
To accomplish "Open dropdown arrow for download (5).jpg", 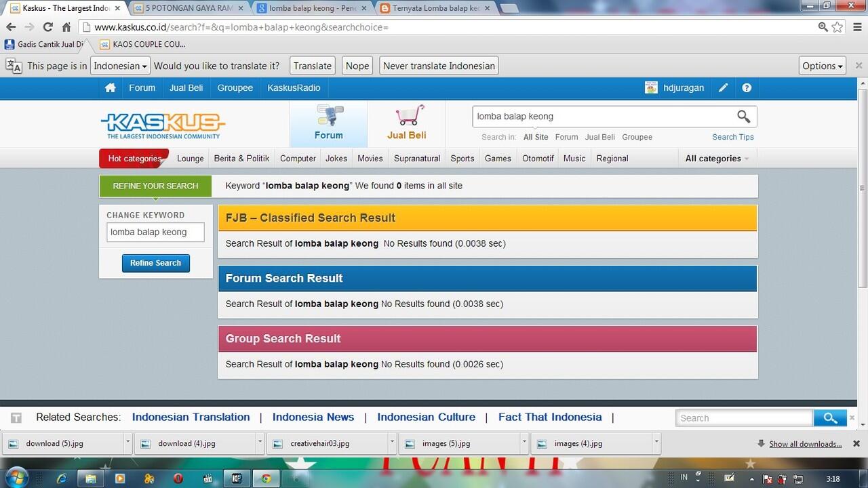I will tap(127, 443).
